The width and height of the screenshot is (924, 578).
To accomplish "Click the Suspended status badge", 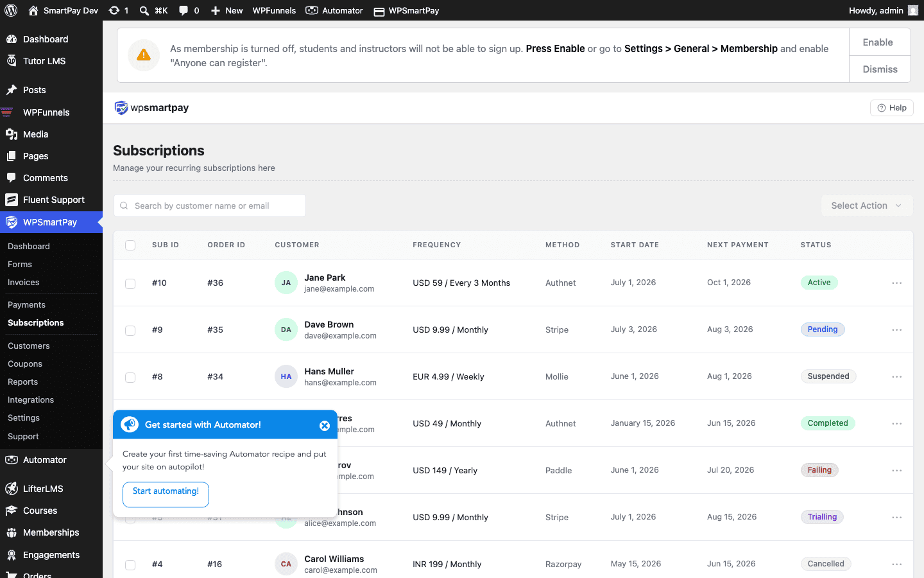I will 828,376.
